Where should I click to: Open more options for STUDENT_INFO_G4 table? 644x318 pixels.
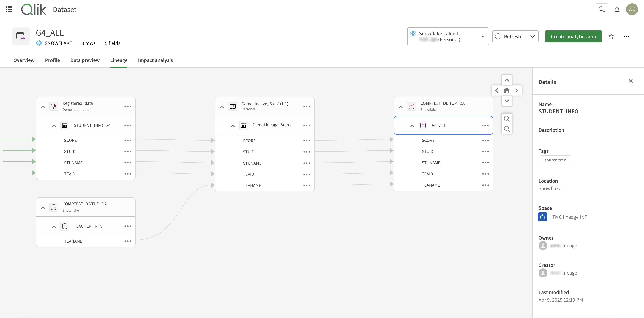pyautogui.click(x=128, y=125)
